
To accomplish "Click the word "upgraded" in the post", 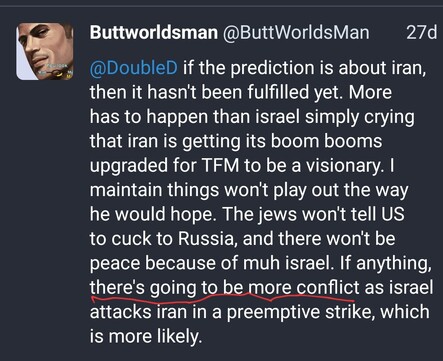I will tap(129, 166).
